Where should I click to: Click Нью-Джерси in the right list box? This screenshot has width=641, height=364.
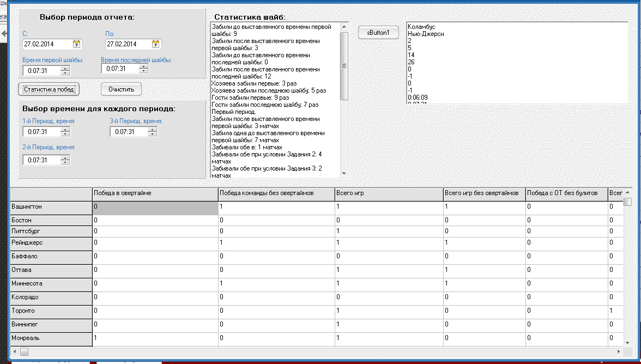click(426, 34)
